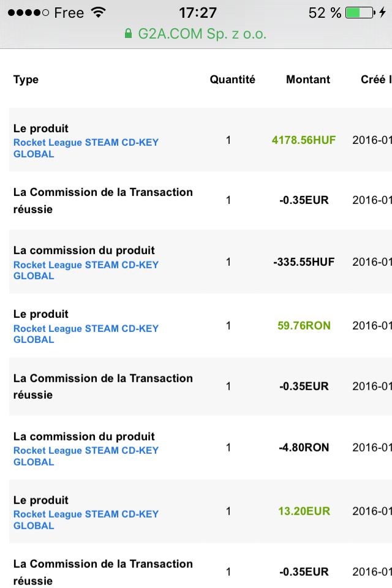Click the Type column header
The image size is (392, 588).
point(26,80)
